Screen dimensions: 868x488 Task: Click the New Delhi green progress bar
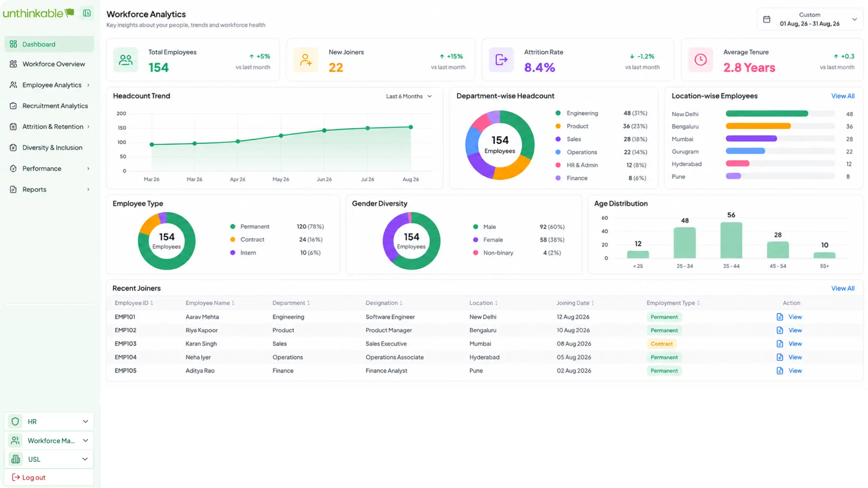click(767, 114)
